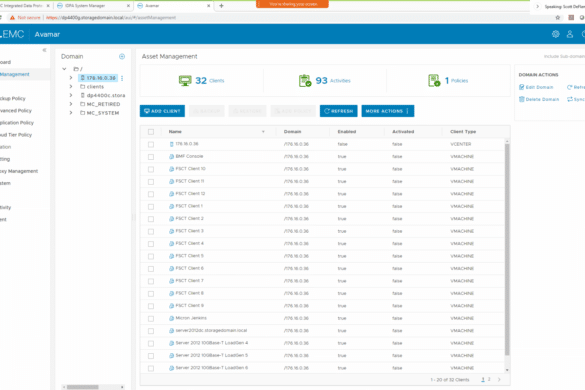Open the kebab menu next to 176.16.0.36 domain
Image resolution: width=585 pixels, height=390 pixels.
pyautogui.click(x=122, y=78)
